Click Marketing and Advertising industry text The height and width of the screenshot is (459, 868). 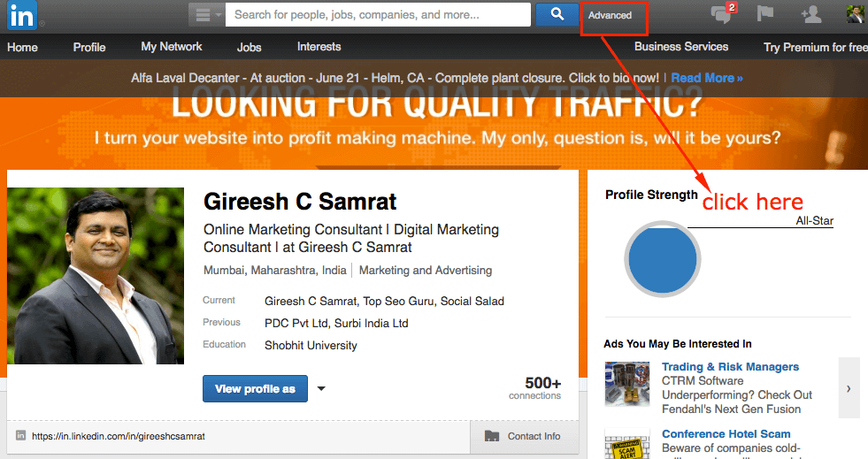click(425, 271)
